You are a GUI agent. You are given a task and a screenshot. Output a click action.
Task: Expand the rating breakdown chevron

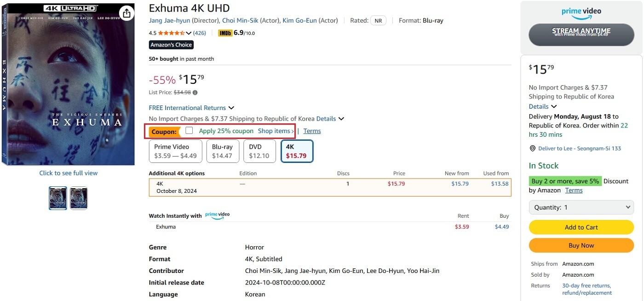click(x=189, y=33)
